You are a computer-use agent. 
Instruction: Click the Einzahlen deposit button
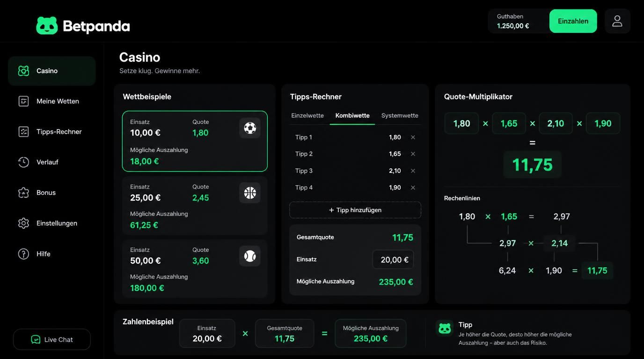(x=573, y=21)
